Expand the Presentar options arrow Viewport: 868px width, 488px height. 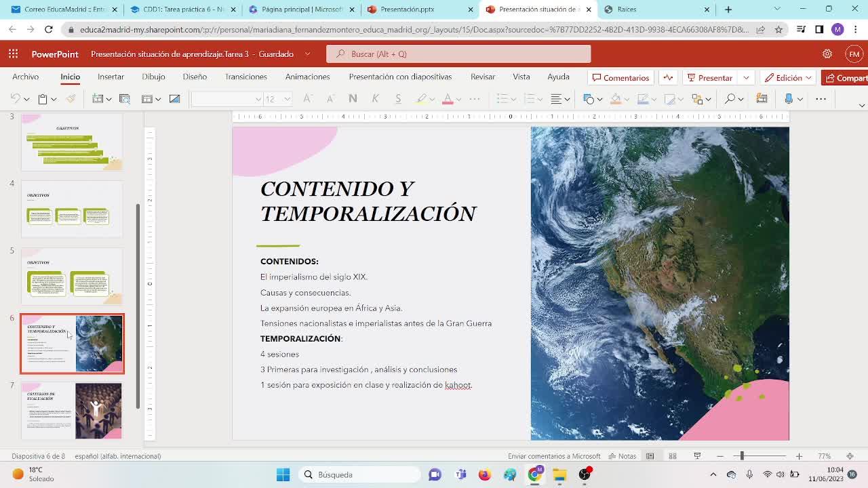click(746, 78)
